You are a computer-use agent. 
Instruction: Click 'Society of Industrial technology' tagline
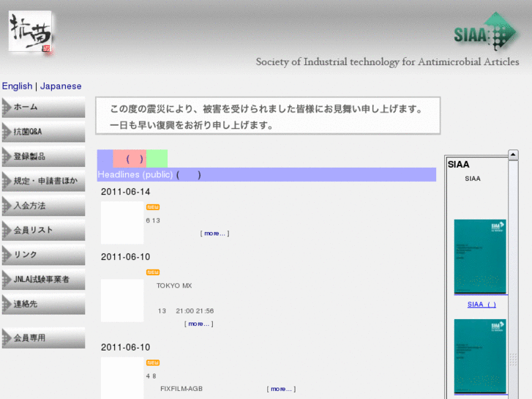(387, 61)
